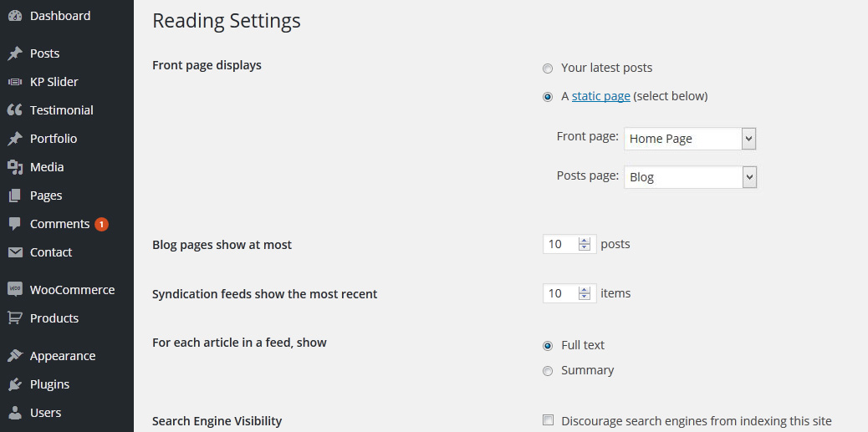The height and width of the screenshot is (432, 868).
Task: Click the Products cart icon
Action: click(14, 318)
